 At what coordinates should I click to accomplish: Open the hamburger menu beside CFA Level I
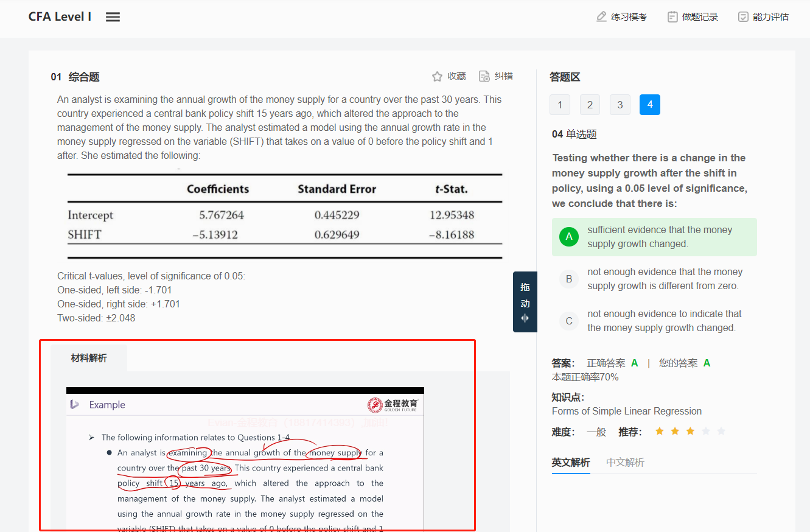pos(113,17)
